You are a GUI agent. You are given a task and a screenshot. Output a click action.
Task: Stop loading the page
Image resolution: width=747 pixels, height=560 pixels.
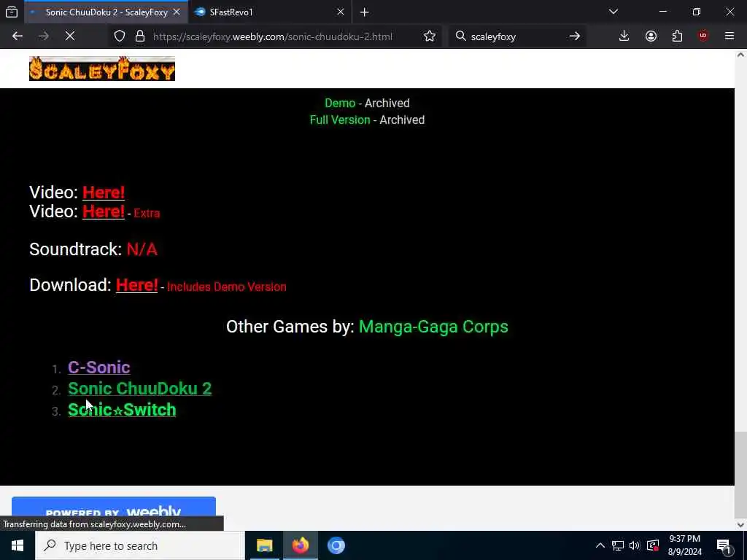69,36
